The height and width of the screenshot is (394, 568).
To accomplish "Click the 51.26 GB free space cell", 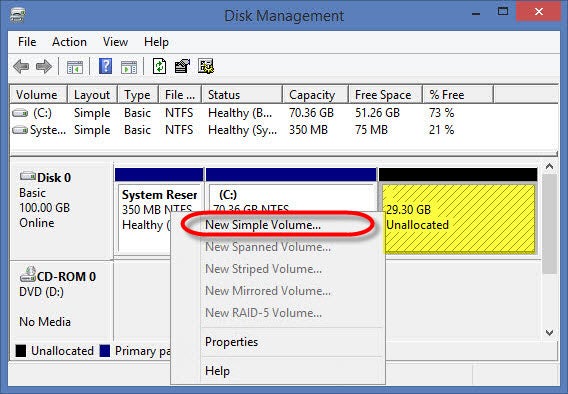I will pos(377,113).
